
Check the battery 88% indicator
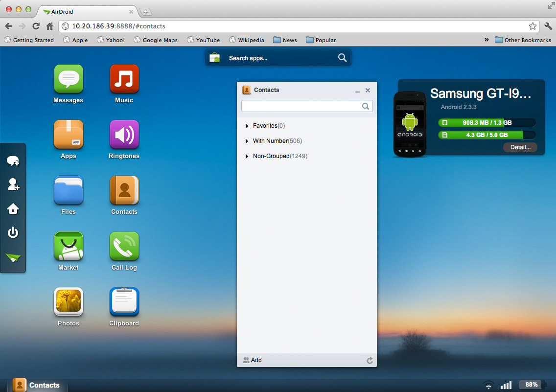[531, 385]
